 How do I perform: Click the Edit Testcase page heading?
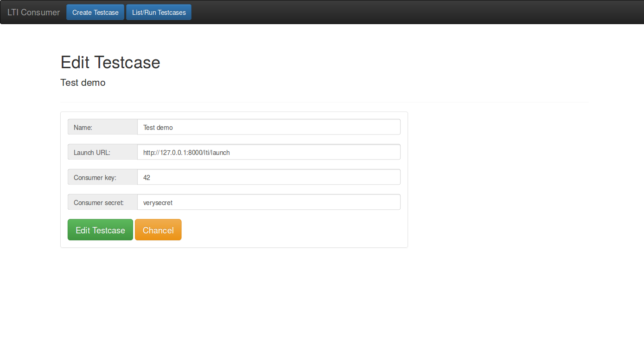coord(110,63)
